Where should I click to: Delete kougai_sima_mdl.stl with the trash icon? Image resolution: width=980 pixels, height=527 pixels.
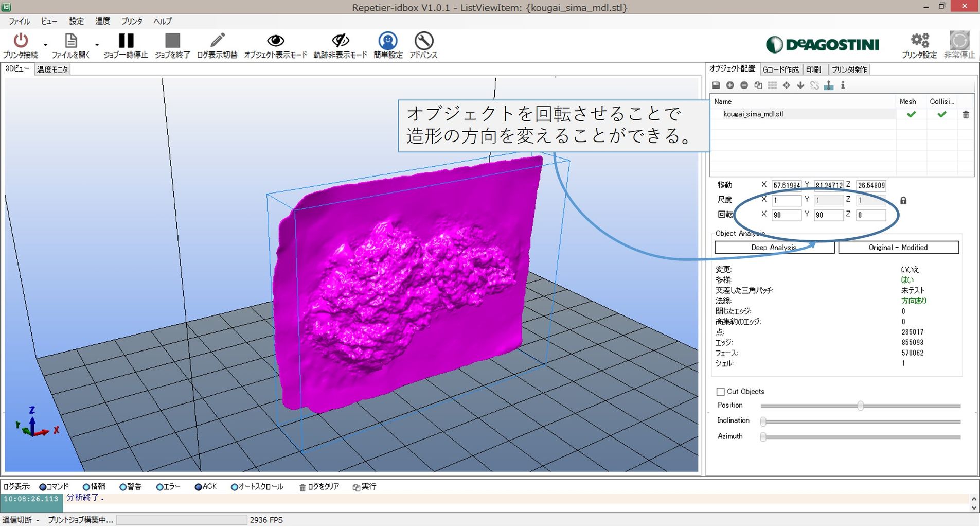tap(966, 115)
